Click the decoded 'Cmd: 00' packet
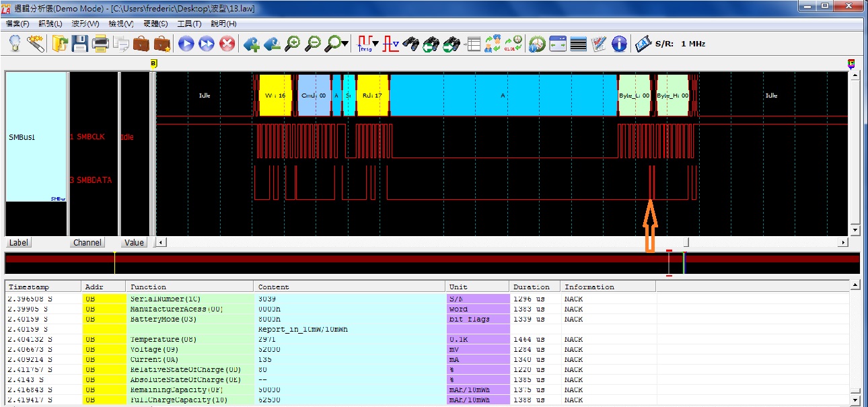The image size is (868, 407). (x=314, y=96)
